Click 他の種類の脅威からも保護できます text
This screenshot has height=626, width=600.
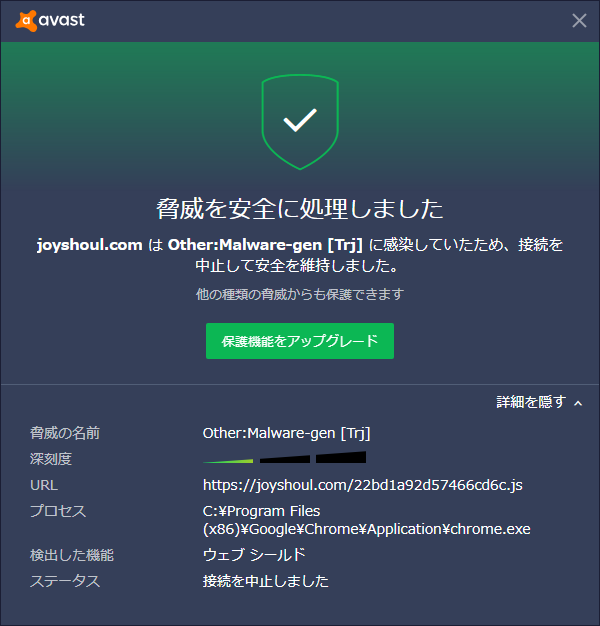pos(300,295)
